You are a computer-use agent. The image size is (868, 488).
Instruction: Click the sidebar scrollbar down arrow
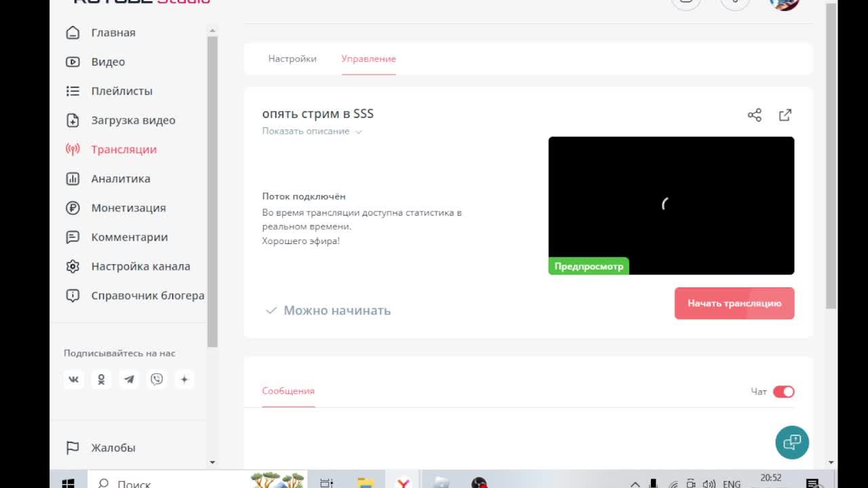point(212,462)
